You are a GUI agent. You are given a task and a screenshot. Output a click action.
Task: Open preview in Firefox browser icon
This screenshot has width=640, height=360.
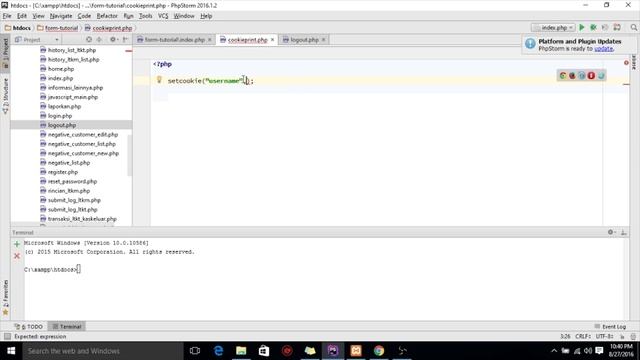point(572,76)
